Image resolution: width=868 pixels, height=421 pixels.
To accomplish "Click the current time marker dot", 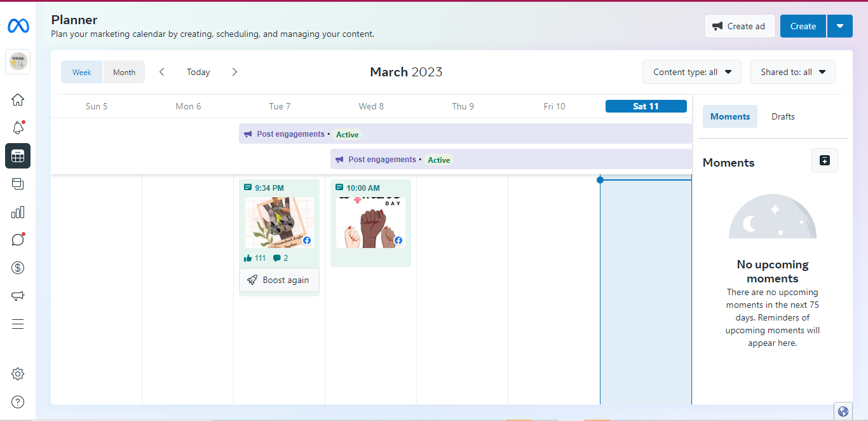I will coord(600,180).
